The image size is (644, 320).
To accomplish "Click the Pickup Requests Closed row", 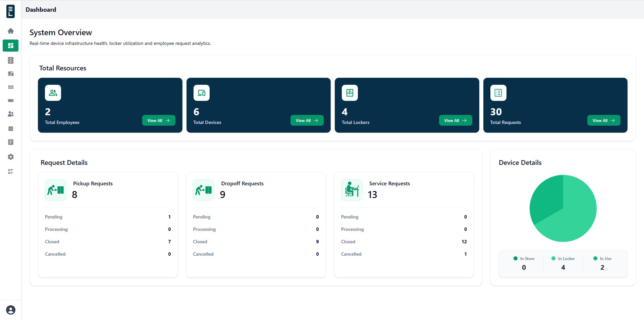I will [x=108, y=242].
